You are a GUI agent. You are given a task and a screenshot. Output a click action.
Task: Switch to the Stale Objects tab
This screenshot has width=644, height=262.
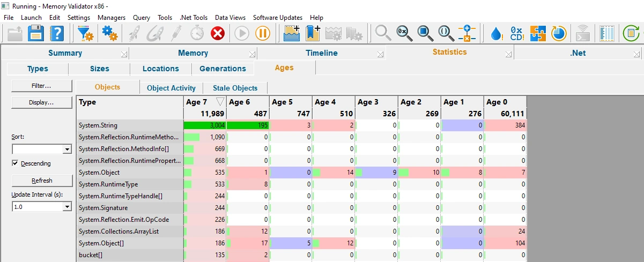[235, 88]
